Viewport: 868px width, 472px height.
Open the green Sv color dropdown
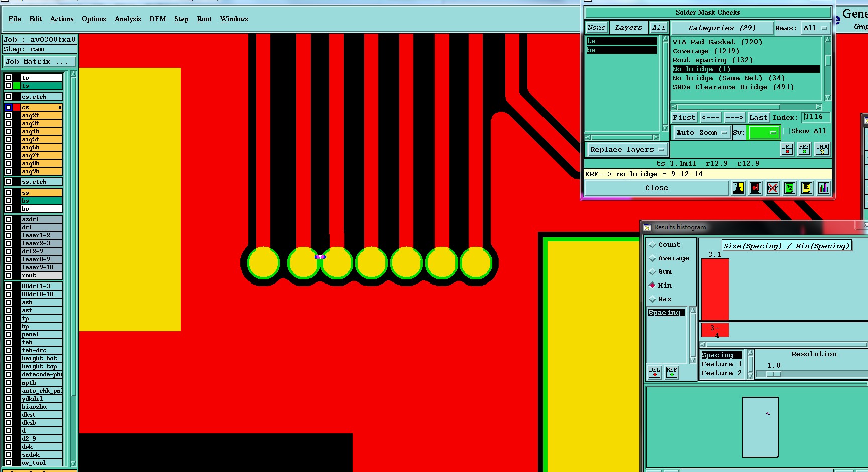(764, 133)
